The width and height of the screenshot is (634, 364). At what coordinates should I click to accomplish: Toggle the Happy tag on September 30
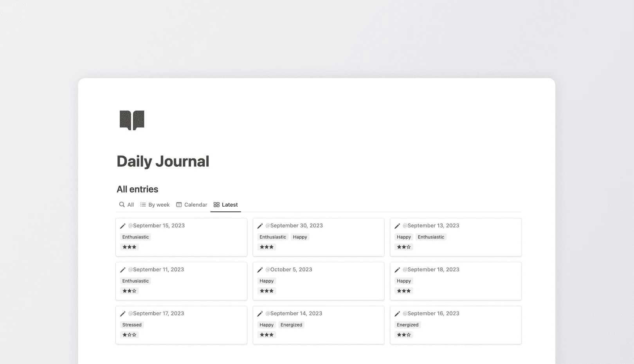click(300, 237)
